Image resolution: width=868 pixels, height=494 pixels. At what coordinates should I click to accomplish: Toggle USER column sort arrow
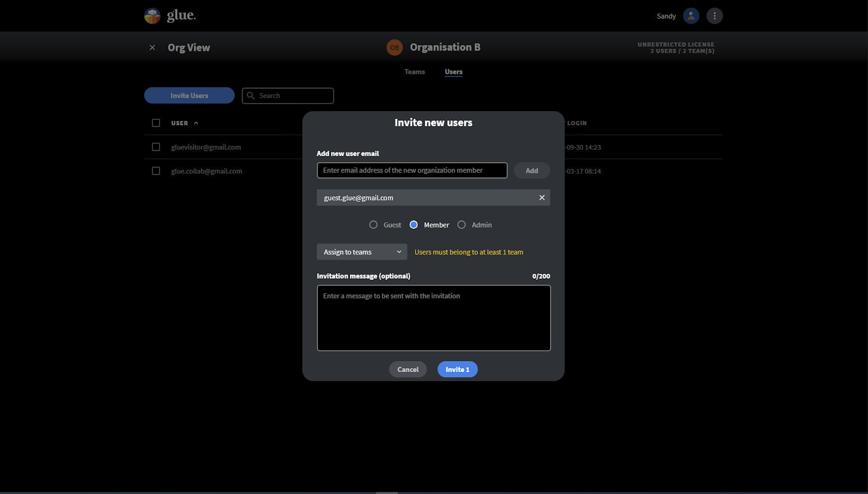pos(196,123)
